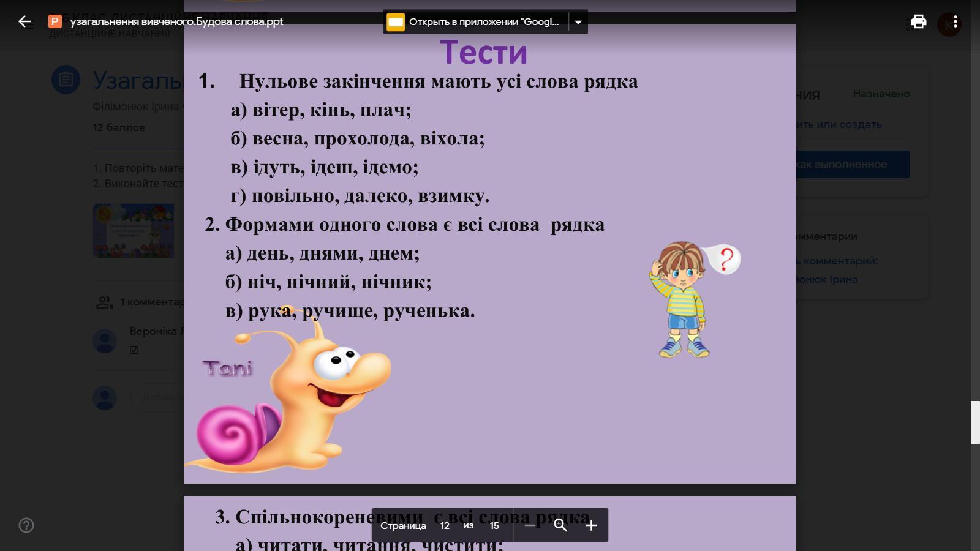Zoom in with the plus button

(x=591, y=525)
